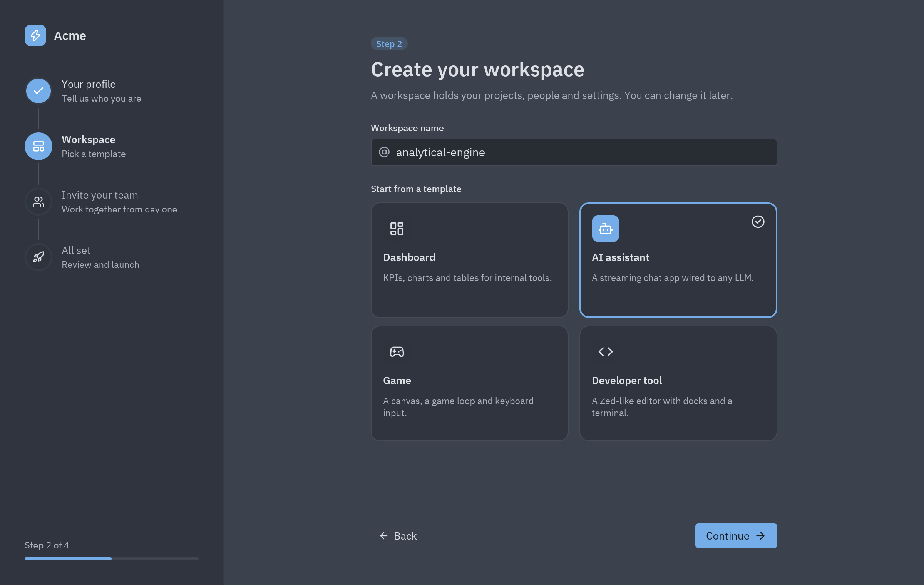Image resolution: width=924 pixels, height=585 pixels.
Task: Click 'Work together from day one' subtitle
Action: (119, 209)
